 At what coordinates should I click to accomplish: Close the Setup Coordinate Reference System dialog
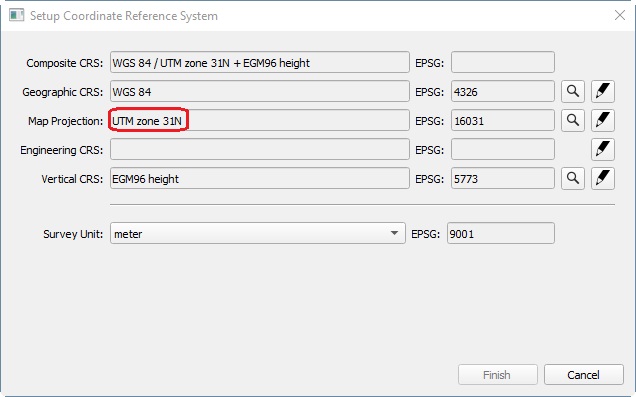click(x=619, y=15)
